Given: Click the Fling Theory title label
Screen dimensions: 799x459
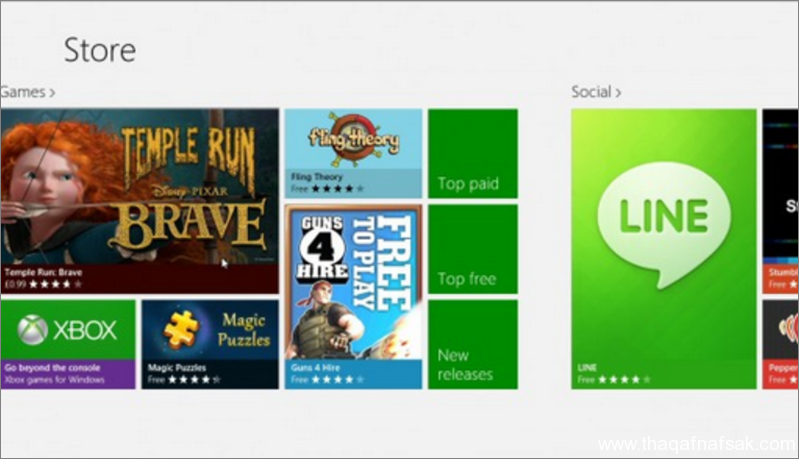Looking at the screenshot, I should tap(316, 177).
